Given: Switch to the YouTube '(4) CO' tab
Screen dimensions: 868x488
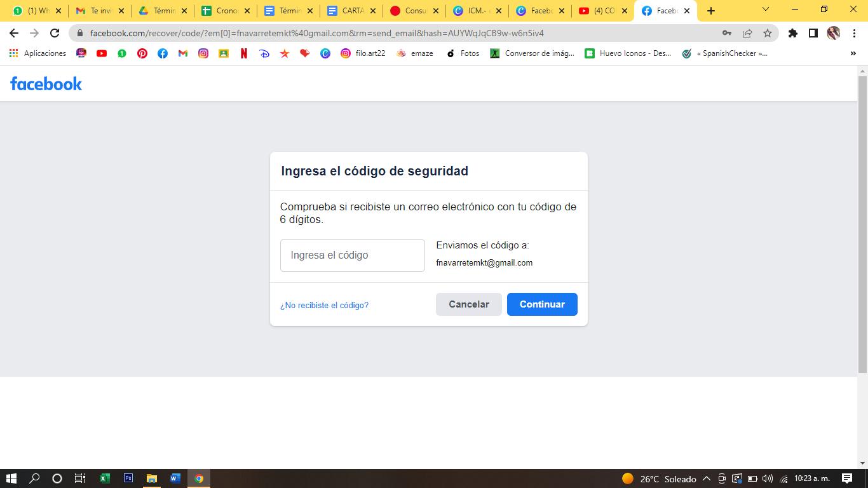Looking at the screenshot, I should 604,11.
